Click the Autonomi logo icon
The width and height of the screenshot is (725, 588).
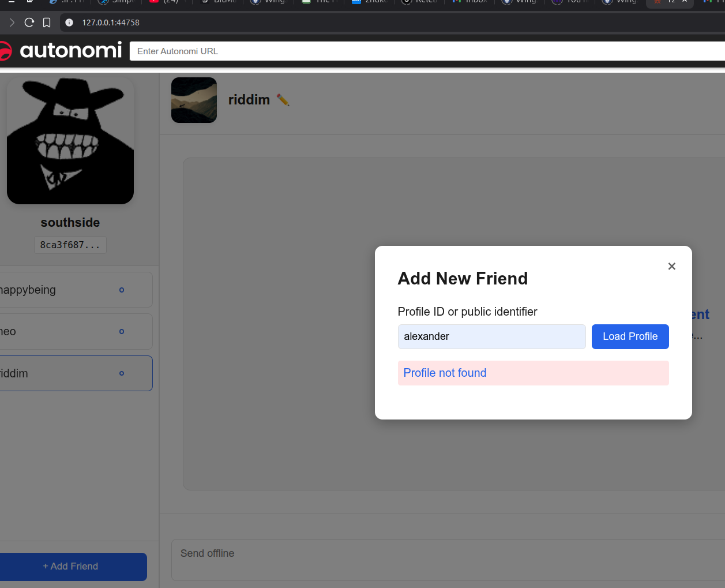[5, 51]
